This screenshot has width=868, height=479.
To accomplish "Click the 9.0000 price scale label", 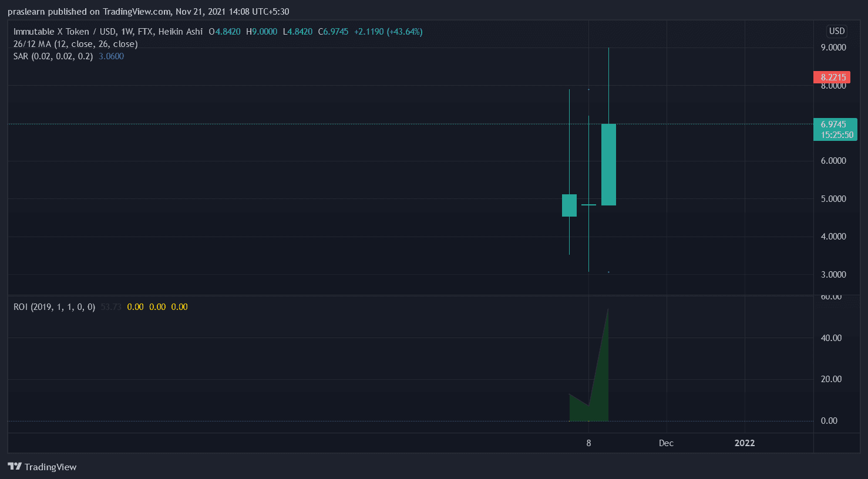I will (833, 48).
